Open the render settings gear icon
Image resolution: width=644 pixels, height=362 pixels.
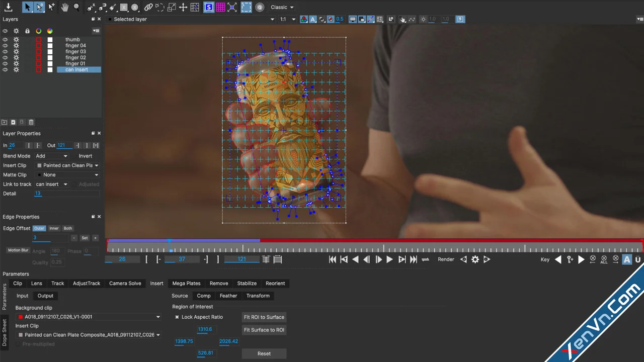[x=475, y=259]
